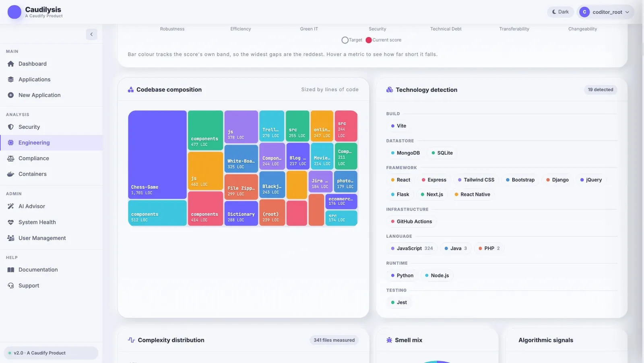The height and width of the screenshot is (363, 644).
Task: Click the Django framework chip
Action: point(557,180)
